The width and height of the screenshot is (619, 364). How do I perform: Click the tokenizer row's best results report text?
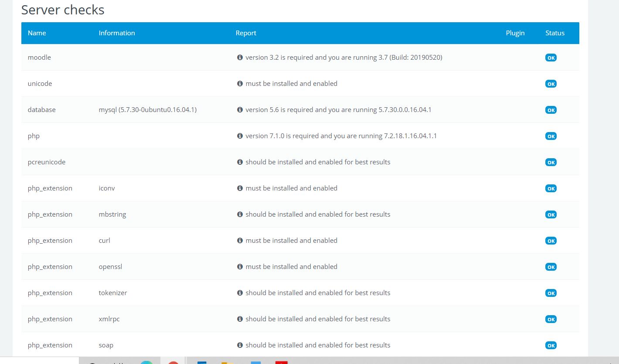click(318, 293)
